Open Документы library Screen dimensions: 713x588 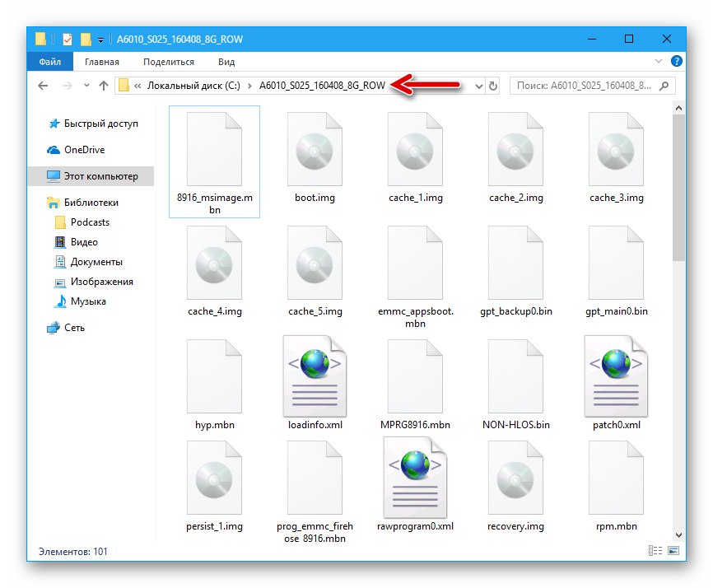tap(88, 262)
